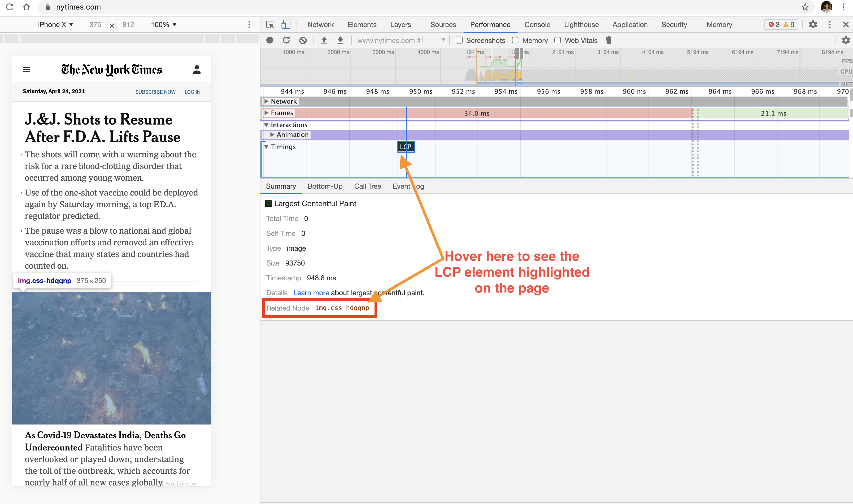Go to browser home page
Screen dimensions: 853x504
[27, 7]
